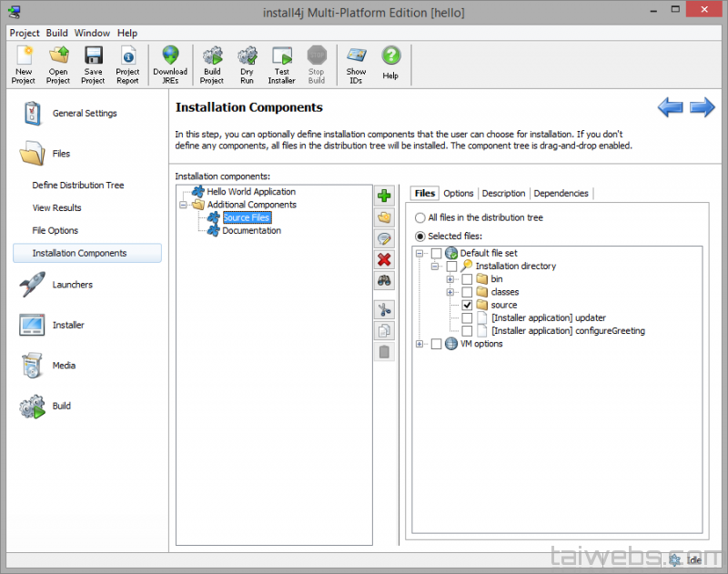Screen dimensions: 728x574
Task: Start Build Project from the toolbar
Action: tap(212, 64)
